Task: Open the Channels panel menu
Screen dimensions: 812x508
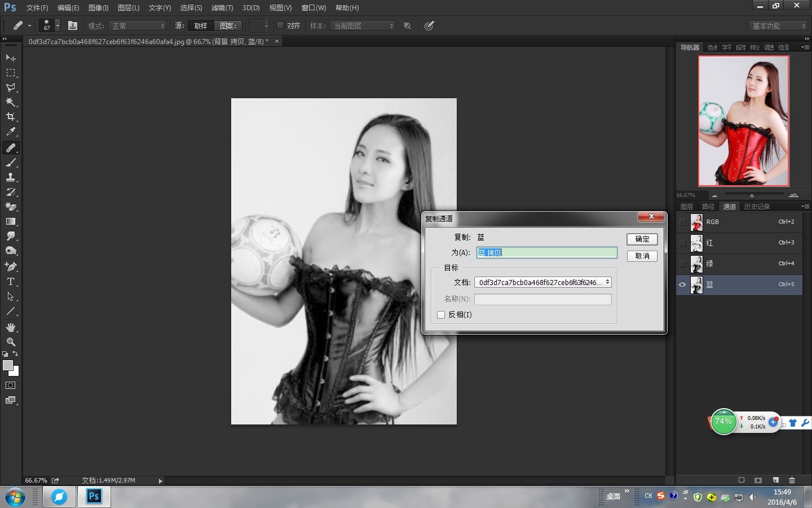Action: pyautogui.click(x=805, y=207)
